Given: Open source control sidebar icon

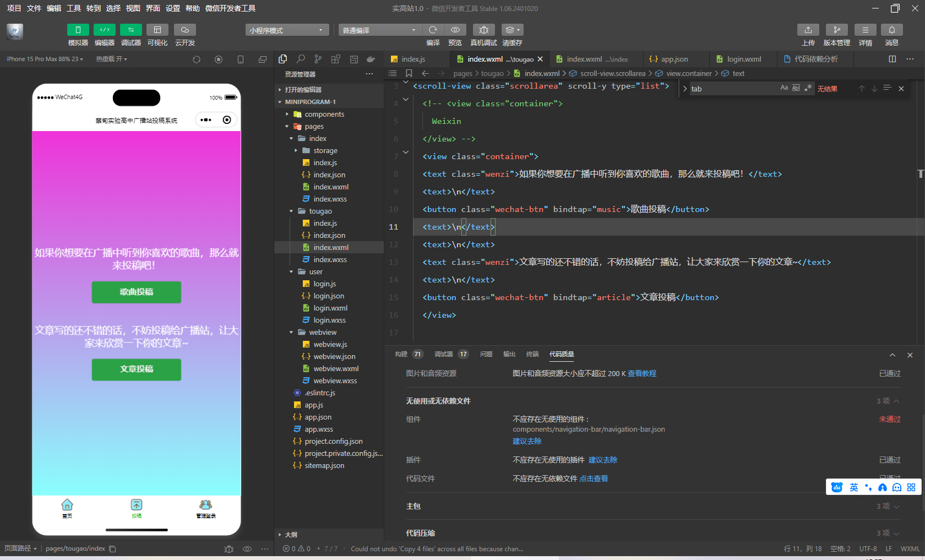Looking at the screenshot, I should (x=318, y=59).
